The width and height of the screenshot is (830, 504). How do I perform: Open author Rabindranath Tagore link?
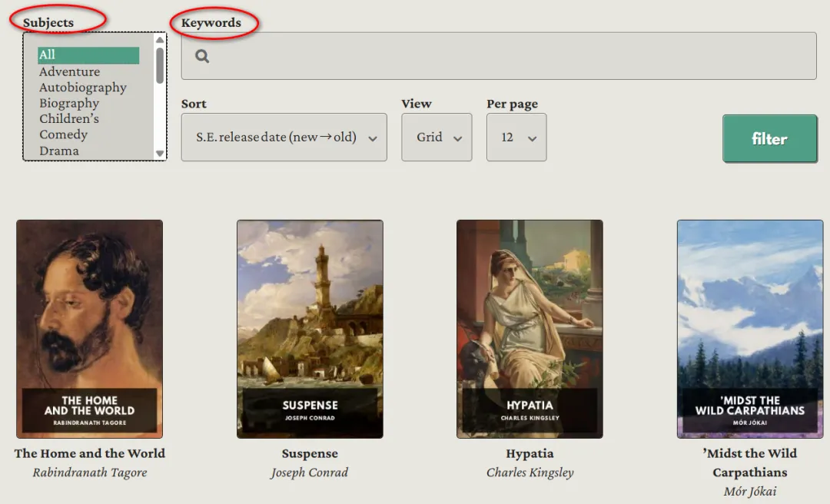pyautogui.click(x=89, y=472)
